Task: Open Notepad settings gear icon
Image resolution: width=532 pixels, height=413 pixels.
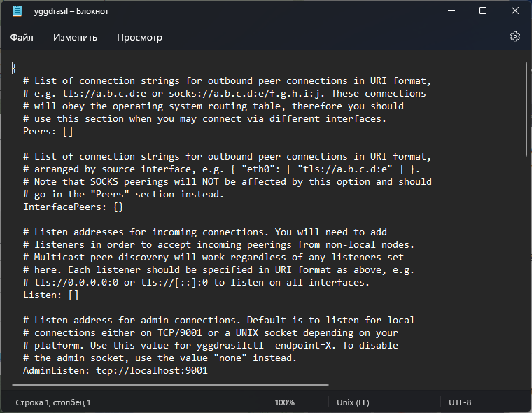Action: coord(515,36)
